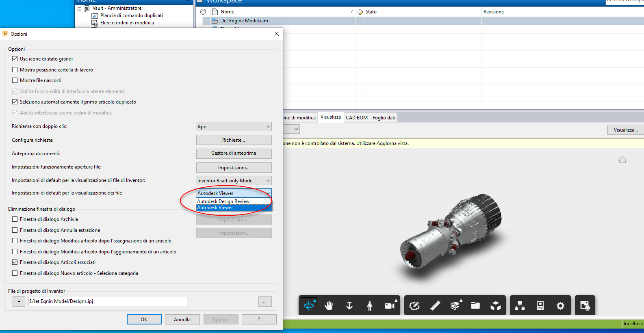Switch to the Foglio dati tab
This screenshot has width=644, height=333.
(x=384, y=118)
